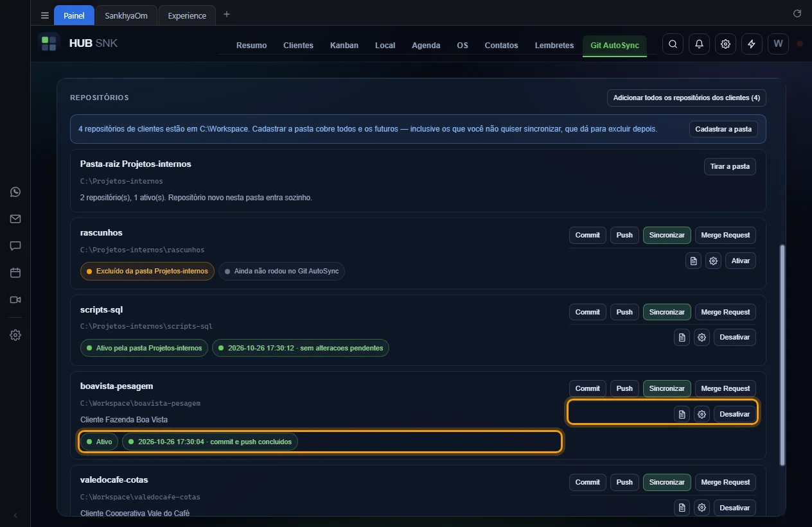Open notifications bell in the header

tap(699, 44)
